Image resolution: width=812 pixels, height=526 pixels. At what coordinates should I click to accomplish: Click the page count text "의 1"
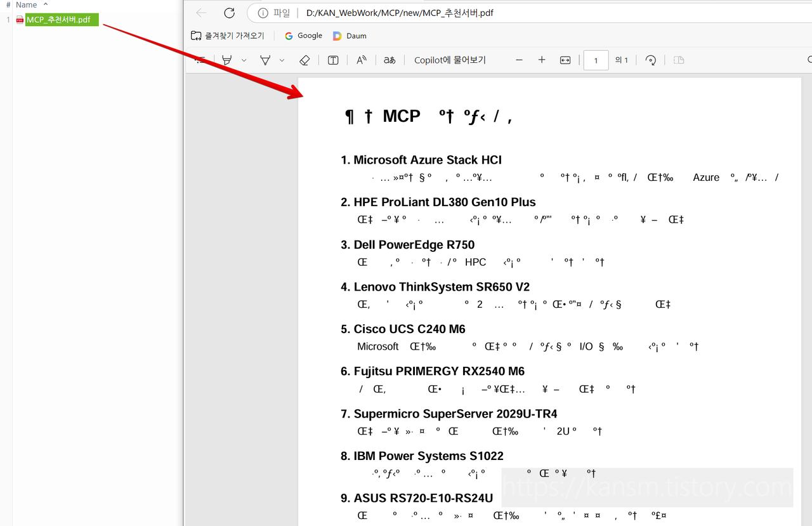tap(621, 60)
